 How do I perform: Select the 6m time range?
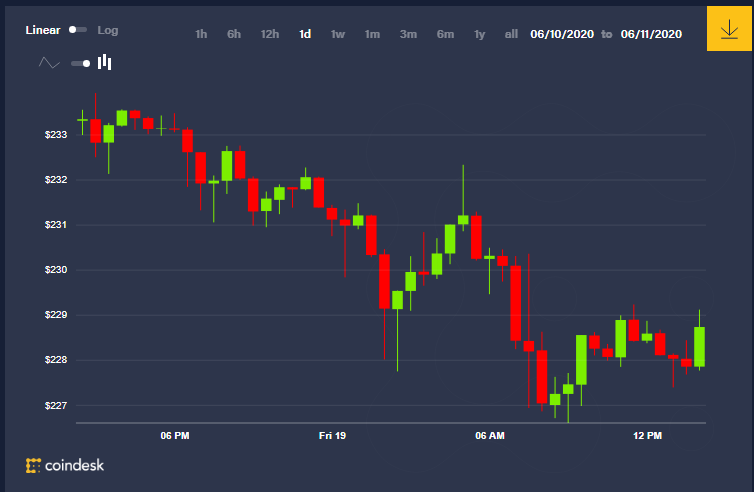(445, 34)
